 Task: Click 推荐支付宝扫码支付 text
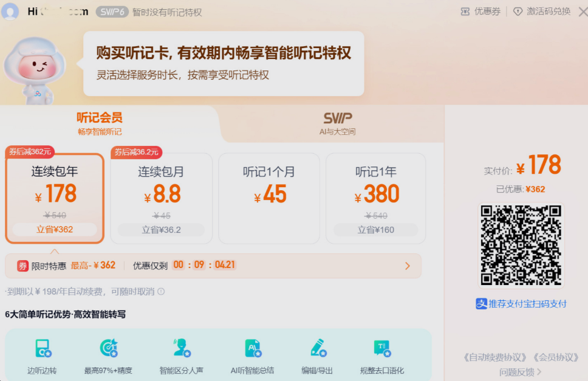(527, 304)
